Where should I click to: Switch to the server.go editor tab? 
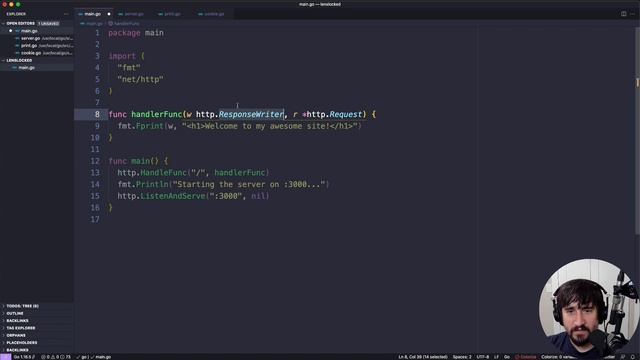pos(134,14)
